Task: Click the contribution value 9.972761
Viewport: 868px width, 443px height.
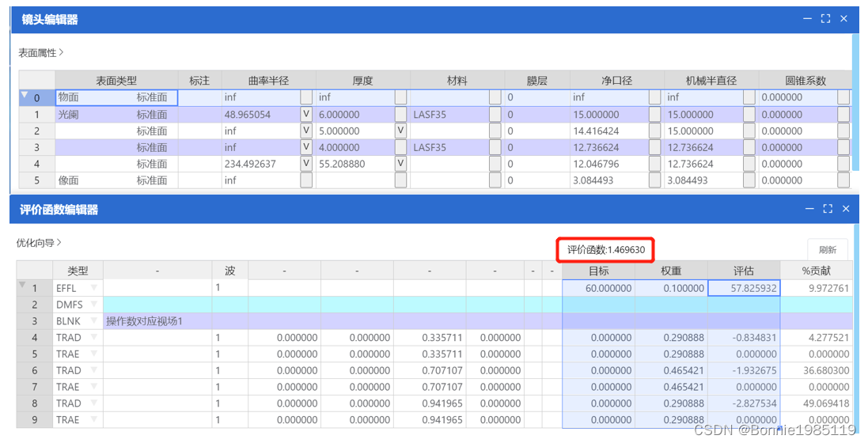Action: tap(816, 288)
